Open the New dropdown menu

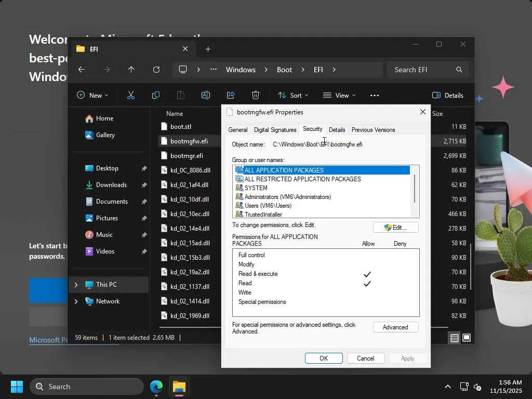pos(92,96)
